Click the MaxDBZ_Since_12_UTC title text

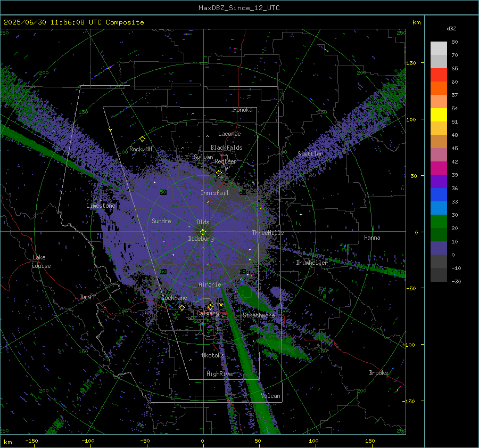click(x=239, y=8)
